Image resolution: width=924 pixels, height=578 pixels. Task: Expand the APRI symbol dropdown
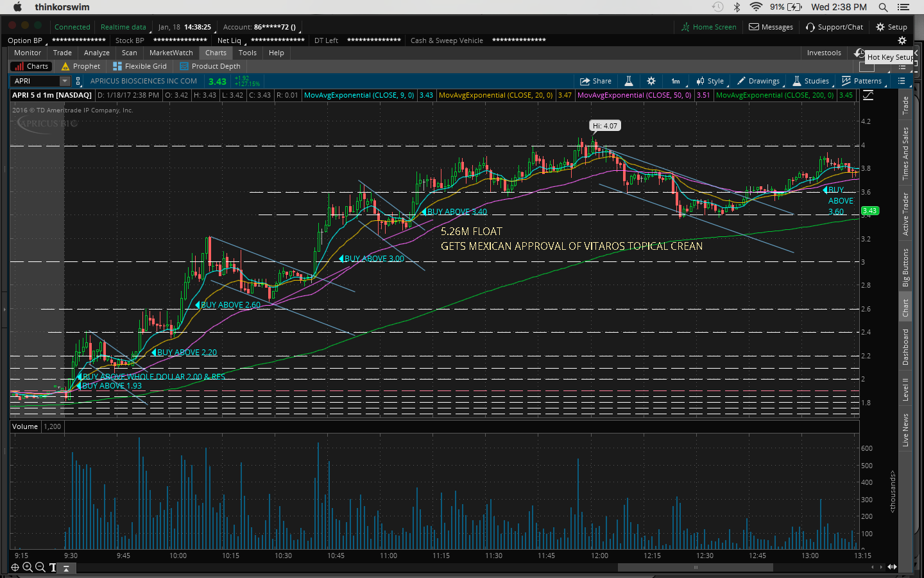(x=65, y=81)
